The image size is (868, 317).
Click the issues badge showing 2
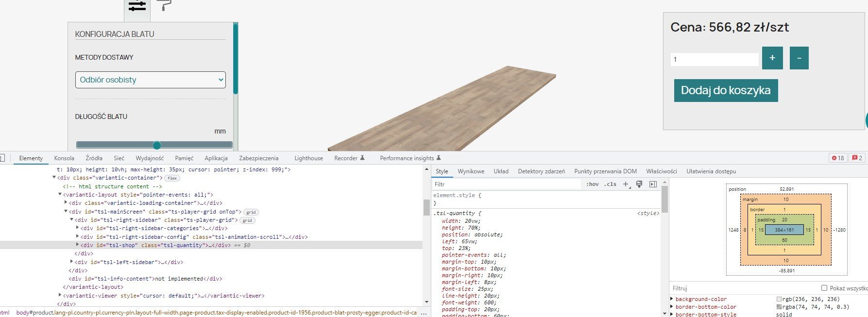coord(857,158)
